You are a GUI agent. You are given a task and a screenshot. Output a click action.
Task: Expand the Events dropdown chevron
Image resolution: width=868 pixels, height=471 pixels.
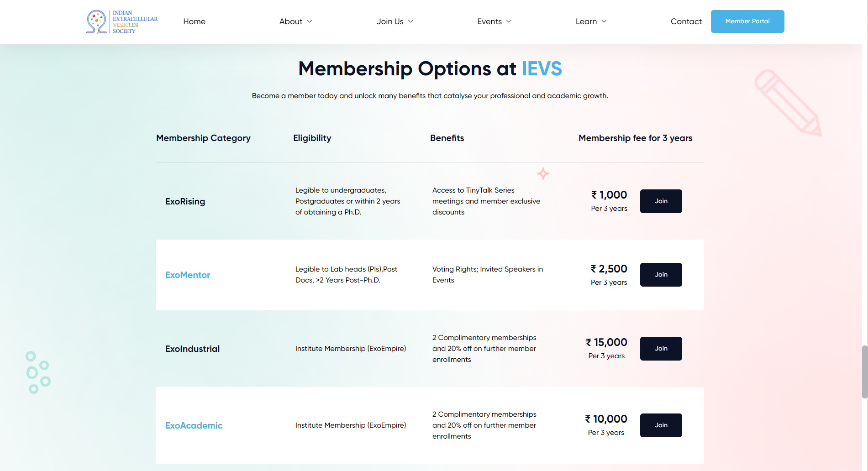click(x=509, y=21)
